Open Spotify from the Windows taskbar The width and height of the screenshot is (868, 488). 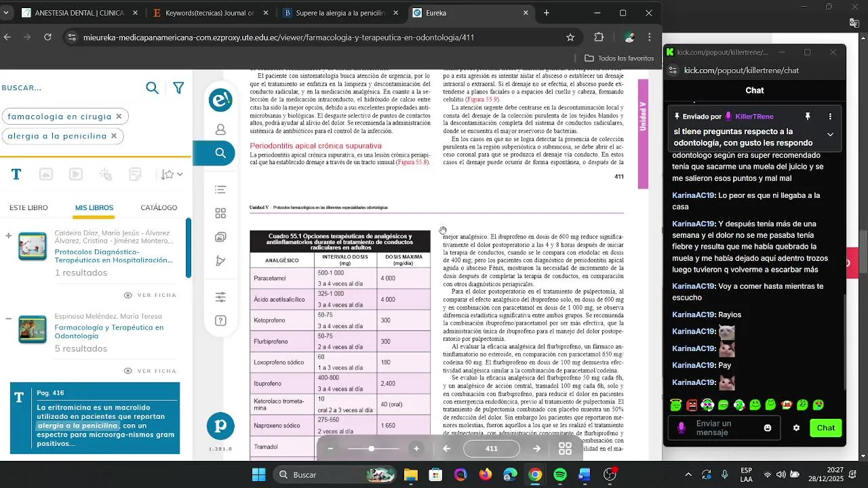(560, 474)
